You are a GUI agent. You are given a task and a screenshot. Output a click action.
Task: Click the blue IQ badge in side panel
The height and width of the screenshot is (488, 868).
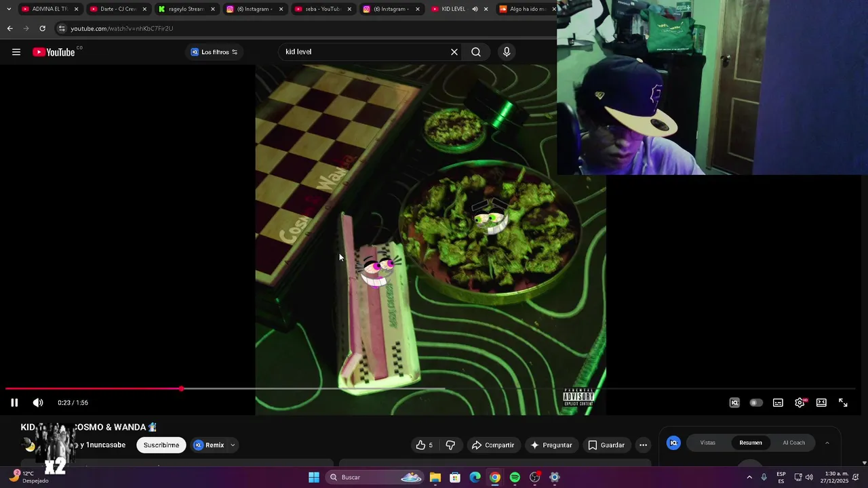tap(673, 443)
